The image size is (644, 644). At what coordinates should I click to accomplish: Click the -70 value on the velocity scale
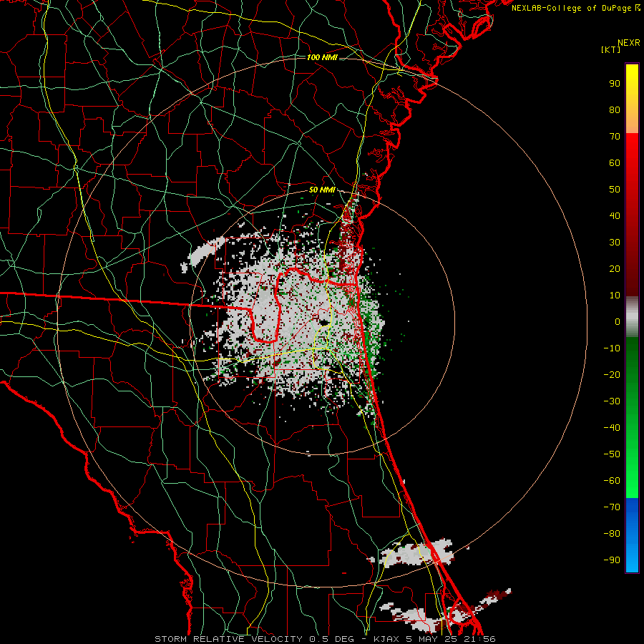[x=612, y=507]
